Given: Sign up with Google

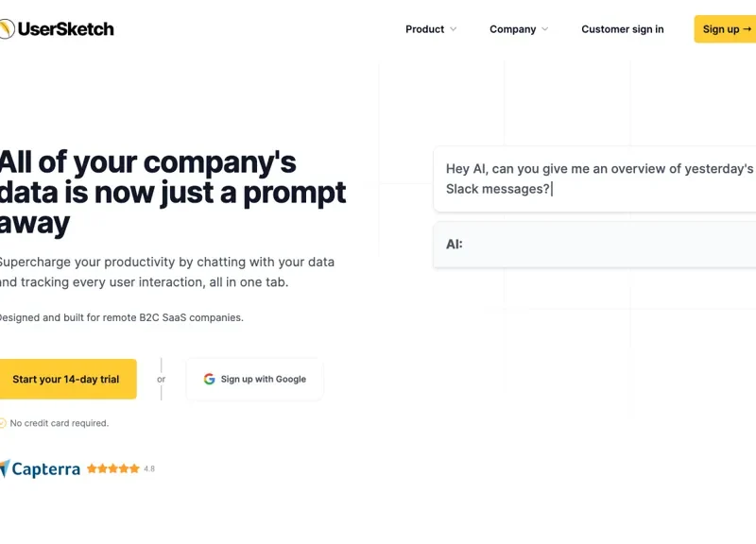Looking at the screenshot, I should (254, 380).
